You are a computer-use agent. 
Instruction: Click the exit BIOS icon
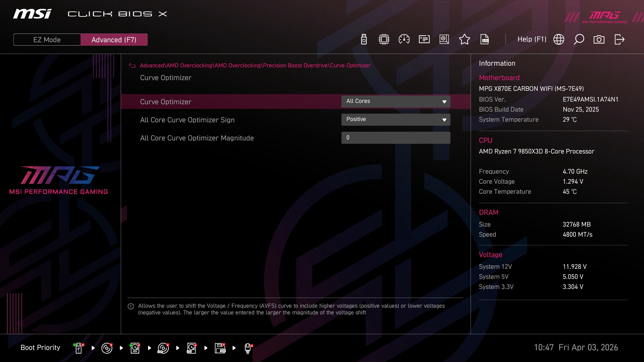(x=619, y=39)
